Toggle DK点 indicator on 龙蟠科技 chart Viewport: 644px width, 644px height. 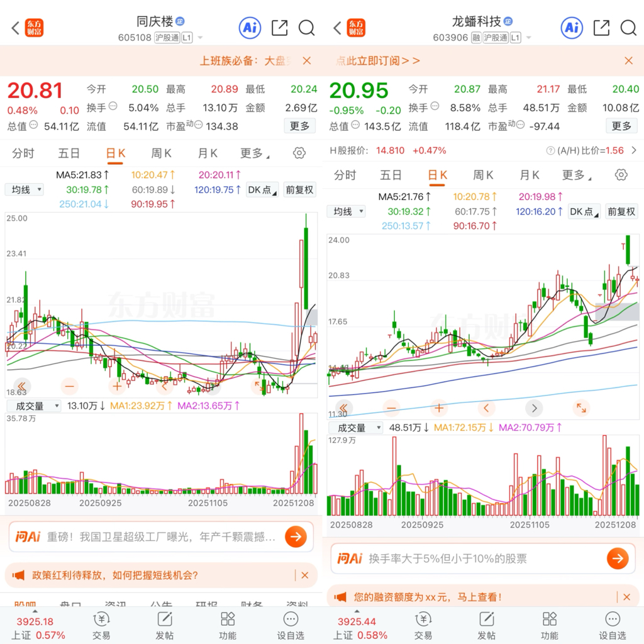click(x=584, y=211)
